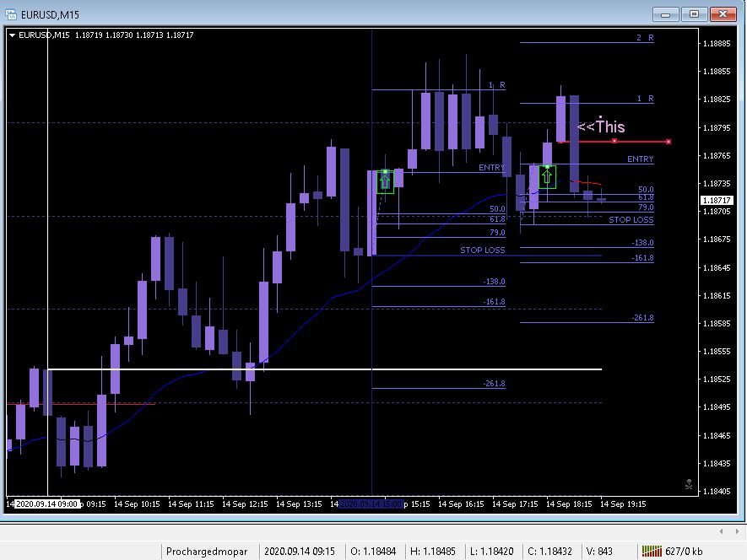Click the chart triangle before EURUSD,M15 header
This screenshot has width=747, height=560.
point(13,35)
